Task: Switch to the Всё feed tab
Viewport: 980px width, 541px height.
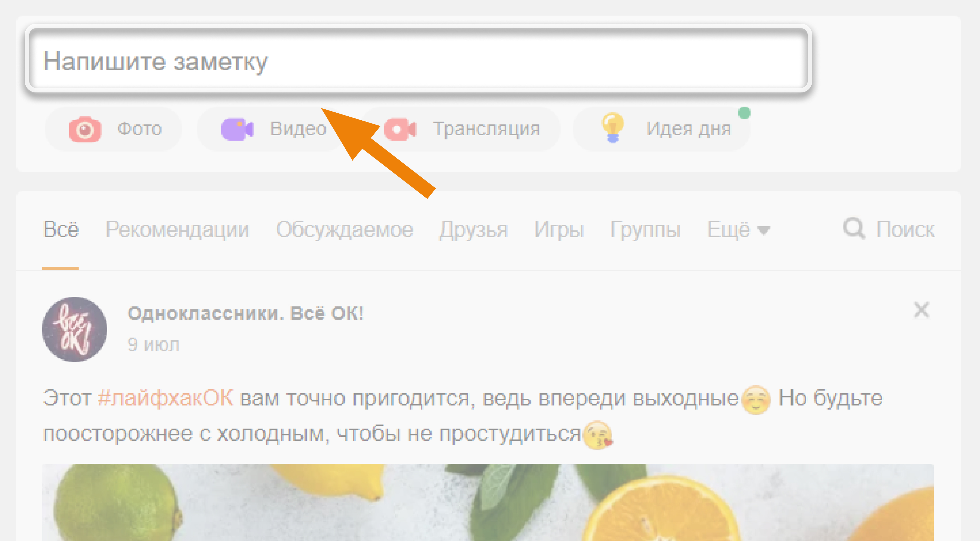Action: 61,230
